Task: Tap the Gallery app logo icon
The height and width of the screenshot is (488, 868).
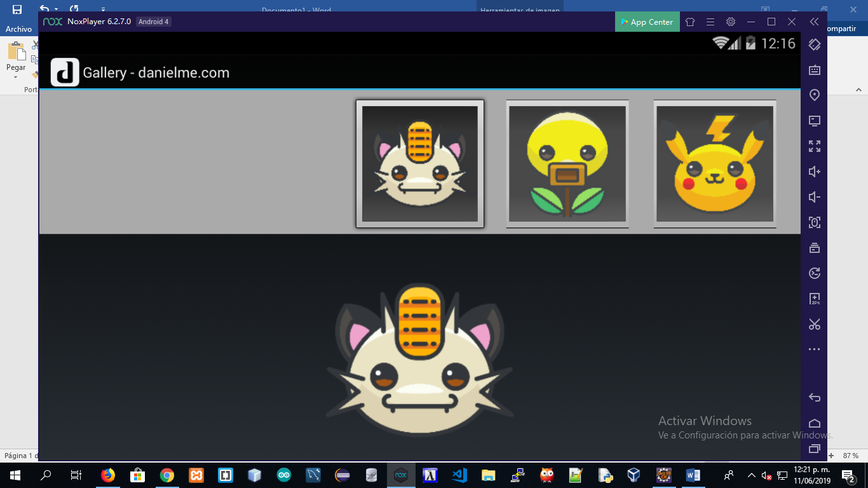Action: pyautogui.click(x=65, y=72)
